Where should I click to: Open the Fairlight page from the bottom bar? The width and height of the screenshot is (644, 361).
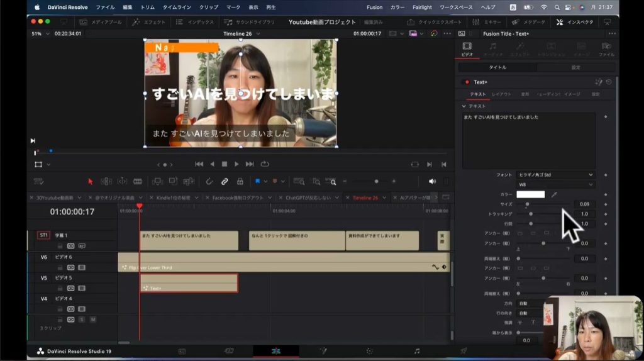point(416,351)
